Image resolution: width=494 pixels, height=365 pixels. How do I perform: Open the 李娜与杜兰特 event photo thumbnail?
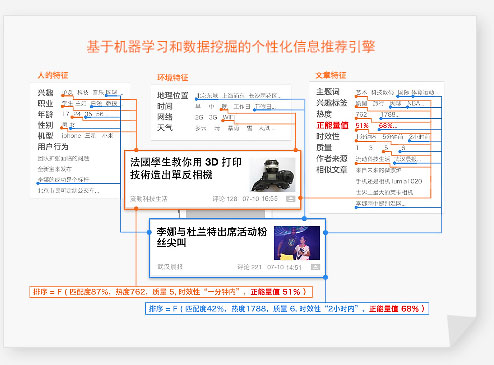[297, 243]
